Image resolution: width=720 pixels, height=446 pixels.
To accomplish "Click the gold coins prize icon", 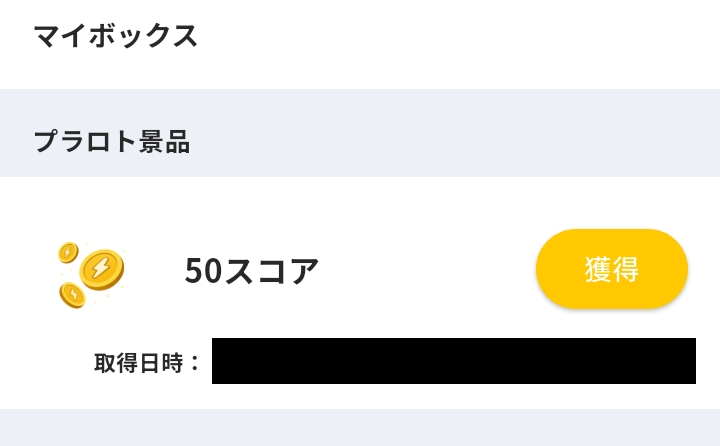I will point(90,273).
